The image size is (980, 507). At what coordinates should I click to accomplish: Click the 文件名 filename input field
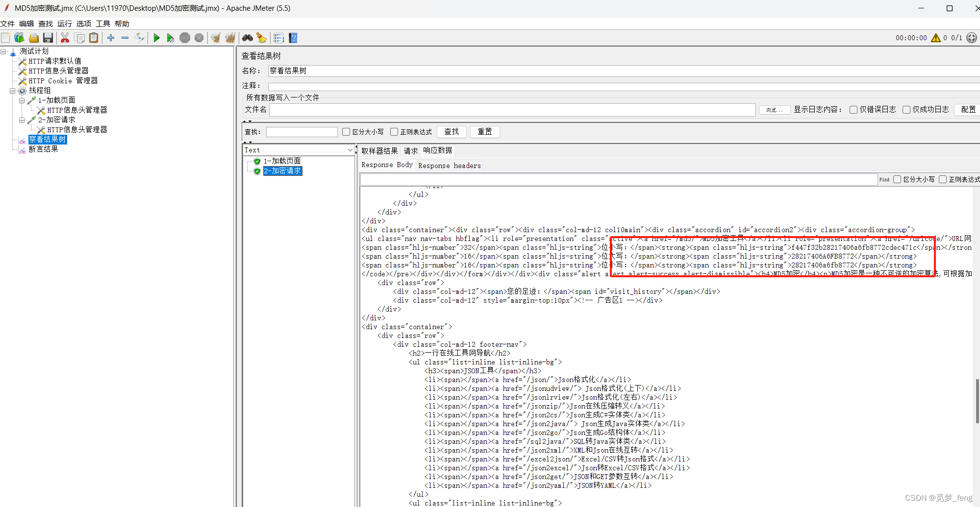[512, 110]
